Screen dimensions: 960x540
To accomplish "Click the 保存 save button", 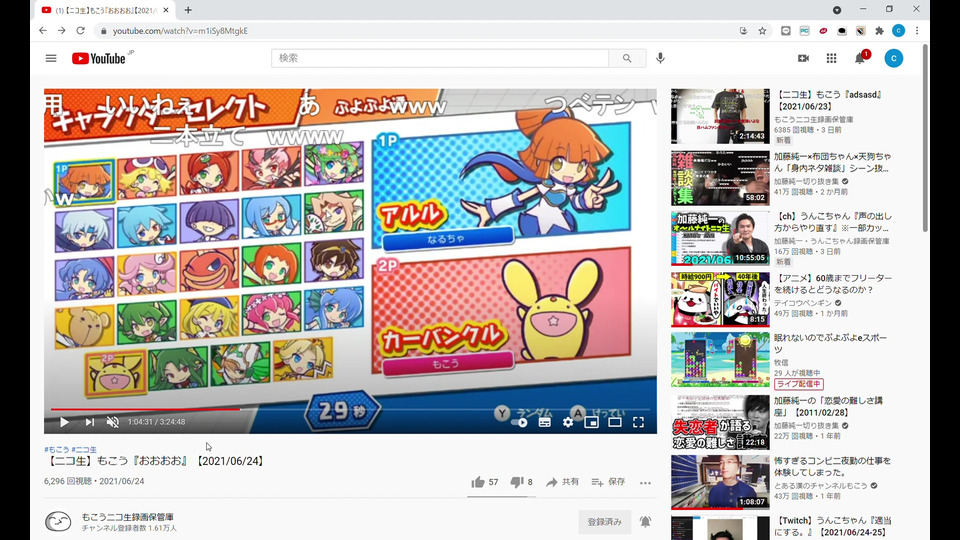I will (608, 482).
